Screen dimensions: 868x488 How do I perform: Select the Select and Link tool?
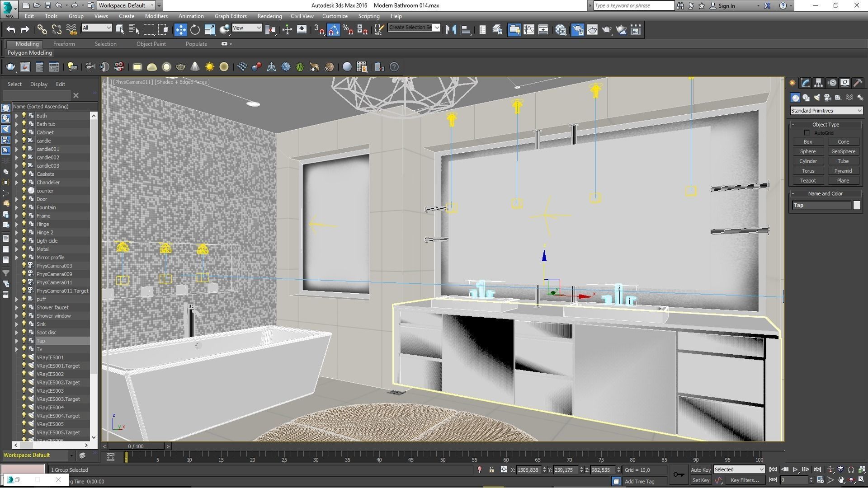click(x=42, y=30)
